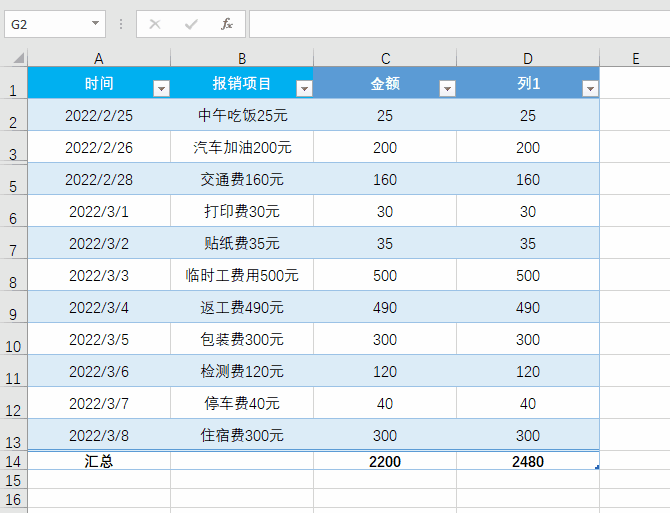Select cell 贴纸费35元
The height and width of the screenshot is (513, 670).
click(242, 243)
